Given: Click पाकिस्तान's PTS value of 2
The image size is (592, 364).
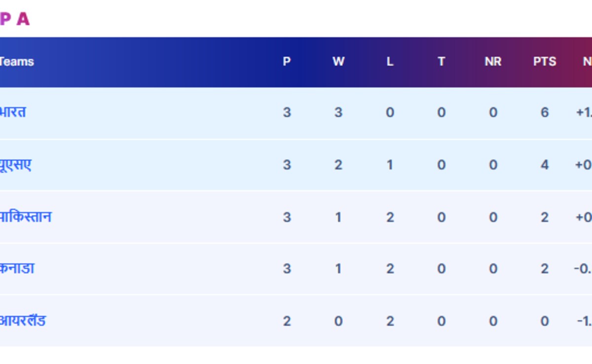Looking at the screenshot, I should pos(545,217).
